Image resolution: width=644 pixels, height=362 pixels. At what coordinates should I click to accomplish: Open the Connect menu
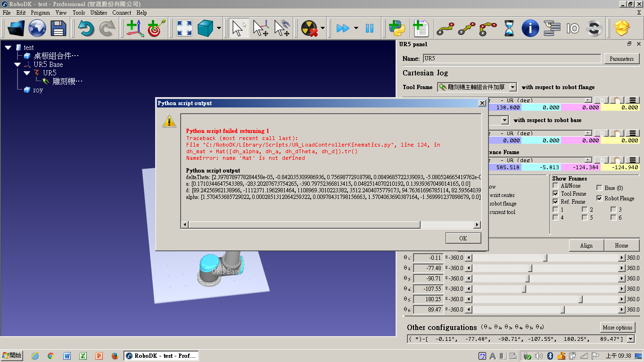click(x=122, y=13)
